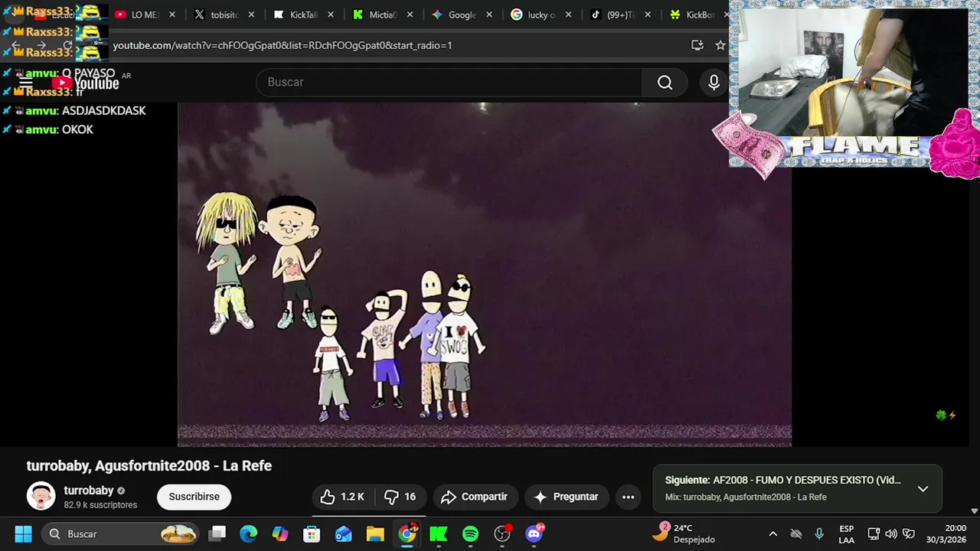
Task: Switch to the lucky Google search tab
Action: click(x=543, y=15)
